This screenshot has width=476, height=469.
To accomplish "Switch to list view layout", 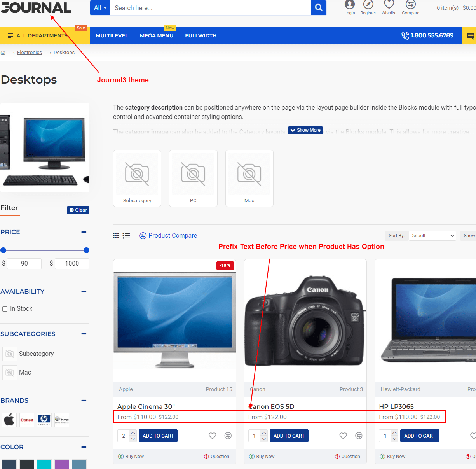I will [126, 236].
